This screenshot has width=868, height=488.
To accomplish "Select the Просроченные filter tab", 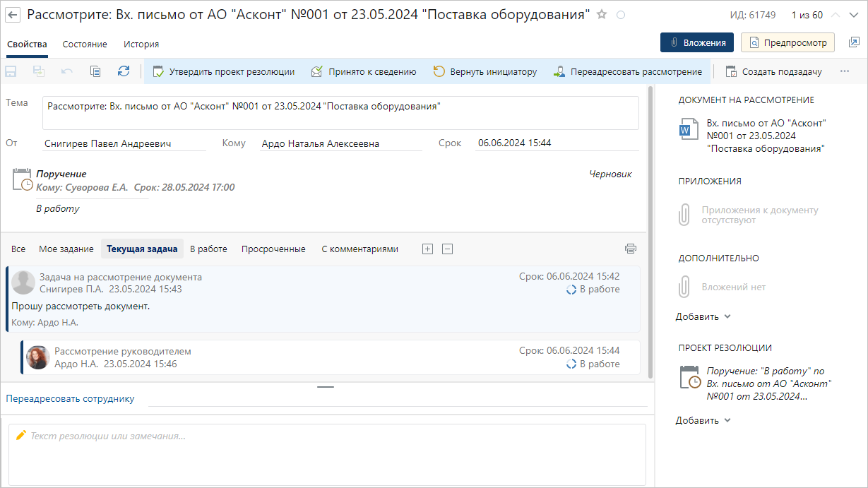I will [273, 249].
